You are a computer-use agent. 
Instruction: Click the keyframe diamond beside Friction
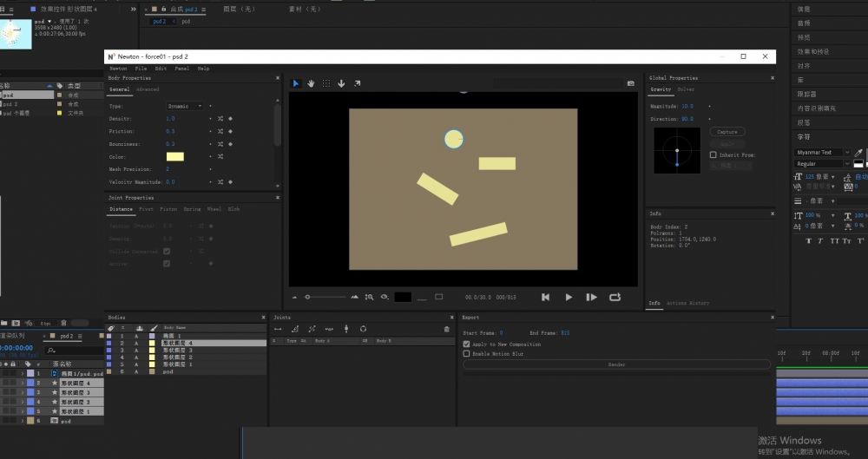pyautogui.click(x=230, y=131)
